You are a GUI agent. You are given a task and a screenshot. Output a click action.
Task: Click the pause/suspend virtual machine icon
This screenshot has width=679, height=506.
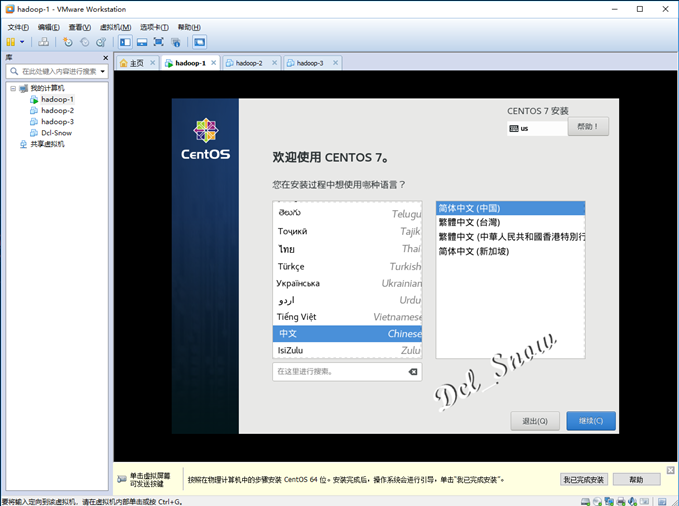[x=11, y=42]
